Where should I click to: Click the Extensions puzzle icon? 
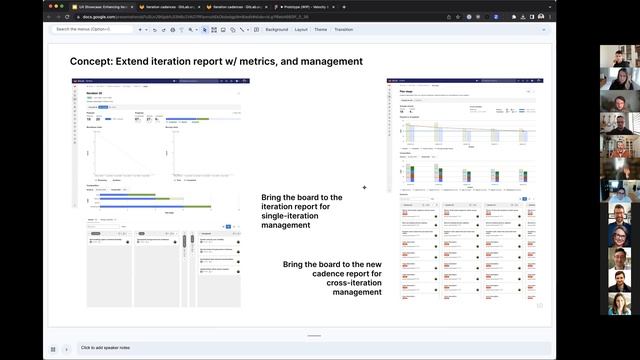514,17
